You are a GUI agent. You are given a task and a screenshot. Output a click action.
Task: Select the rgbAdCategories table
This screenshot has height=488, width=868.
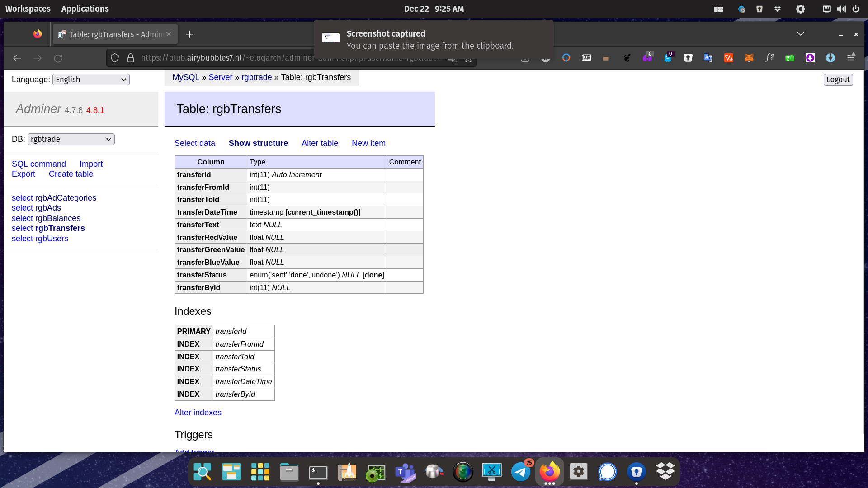[x=66, y=198]
